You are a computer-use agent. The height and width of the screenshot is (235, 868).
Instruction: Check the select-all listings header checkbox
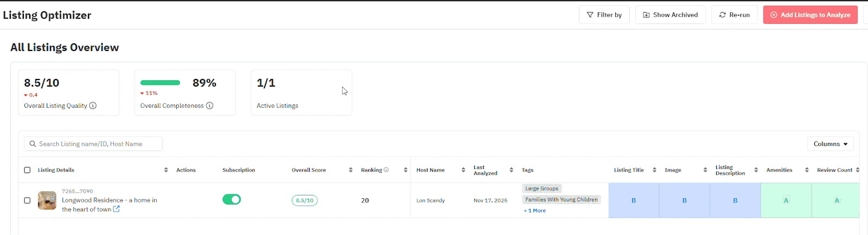27,170
